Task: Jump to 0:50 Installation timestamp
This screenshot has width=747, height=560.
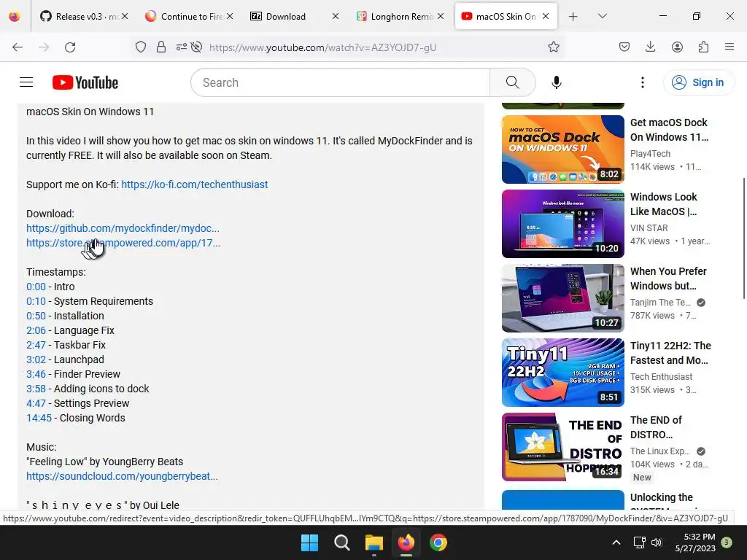Action: pyautogui.click(x=36, y=316)
